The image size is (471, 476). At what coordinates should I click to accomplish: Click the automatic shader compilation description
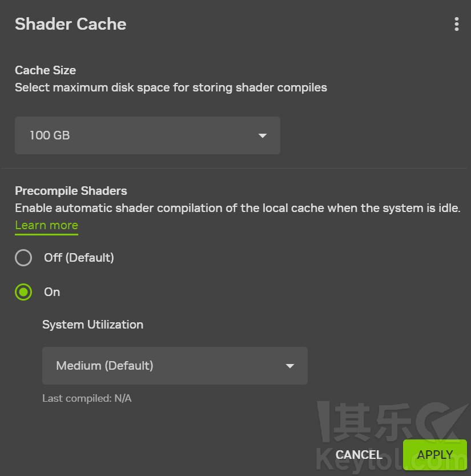click(237, 208)
